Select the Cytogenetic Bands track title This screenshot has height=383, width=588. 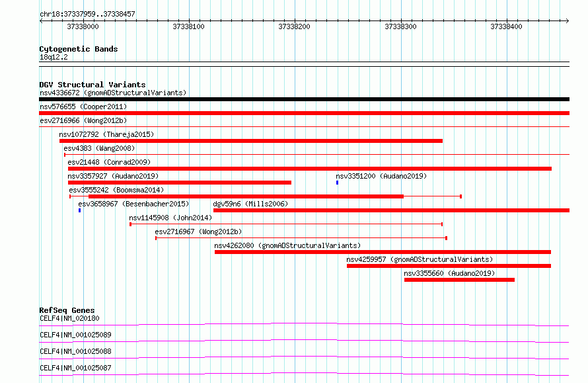tap(79, 49)
